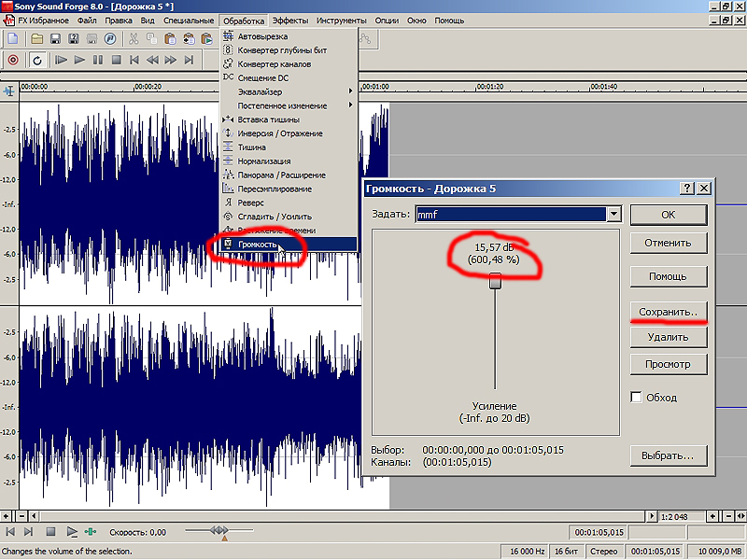Click the red Record button
The width and height of the screenshot is (747, 560).
[13, 60]
